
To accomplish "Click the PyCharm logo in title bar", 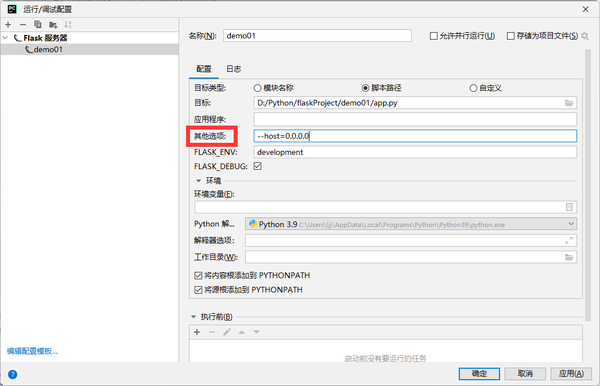I will click(12, 9).
